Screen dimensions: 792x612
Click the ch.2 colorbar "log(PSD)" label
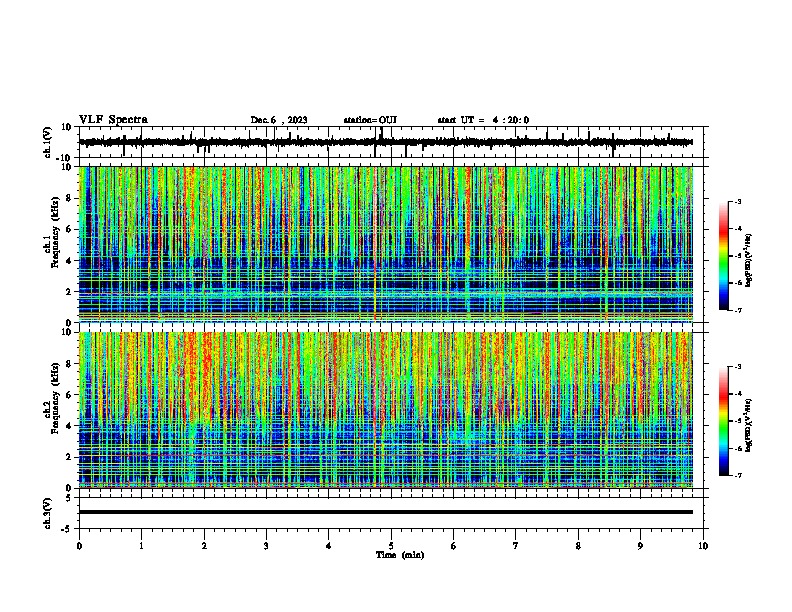[x=749, y=425]
